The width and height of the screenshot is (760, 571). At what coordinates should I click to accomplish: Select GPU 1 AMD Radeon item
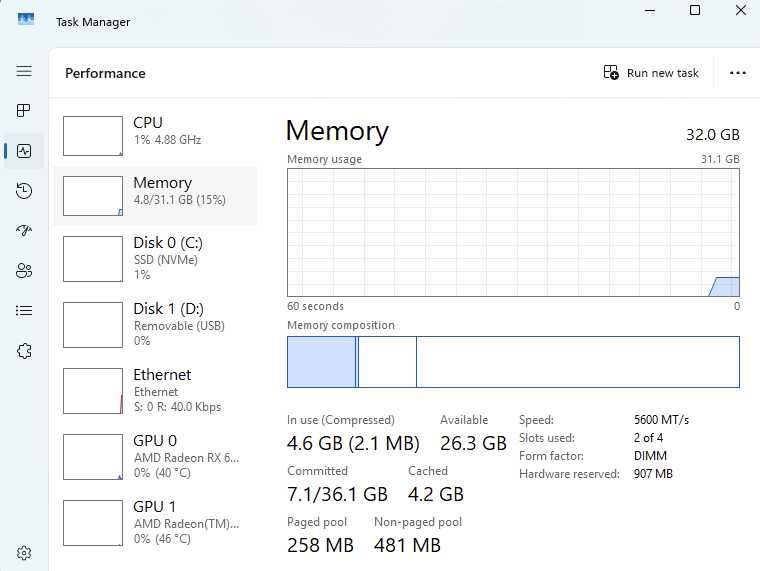156,523
